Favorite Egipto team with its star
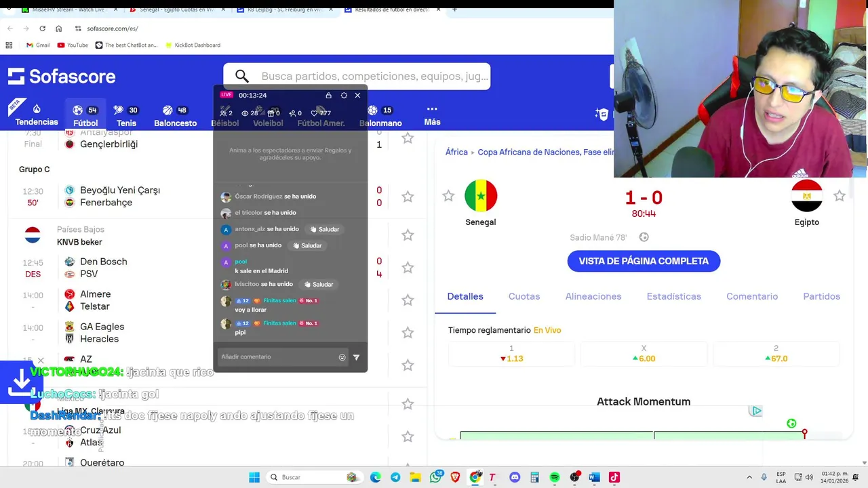The image size is (868, 488). pos(840,196)
